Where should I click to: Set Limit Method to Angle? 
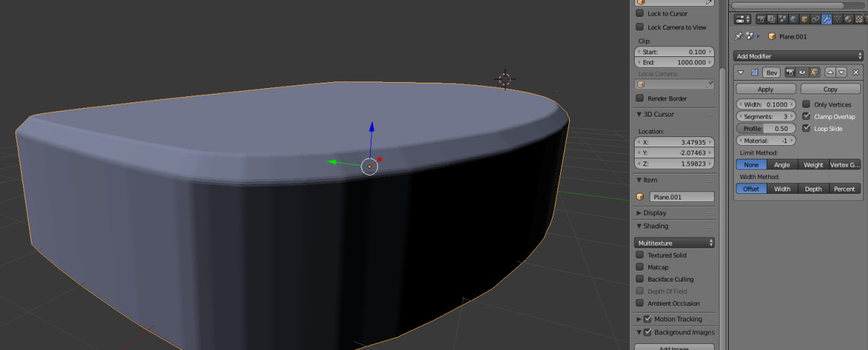(x=782, y=165)
